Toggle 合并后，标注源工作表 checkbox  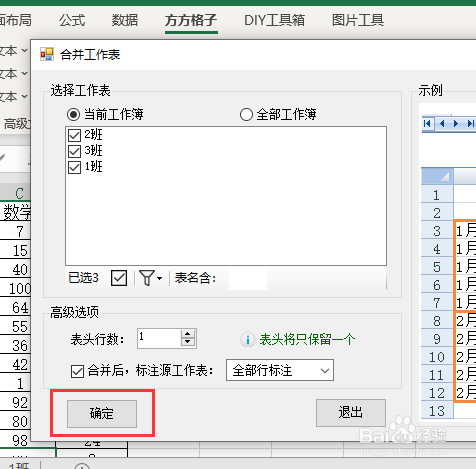77,371
